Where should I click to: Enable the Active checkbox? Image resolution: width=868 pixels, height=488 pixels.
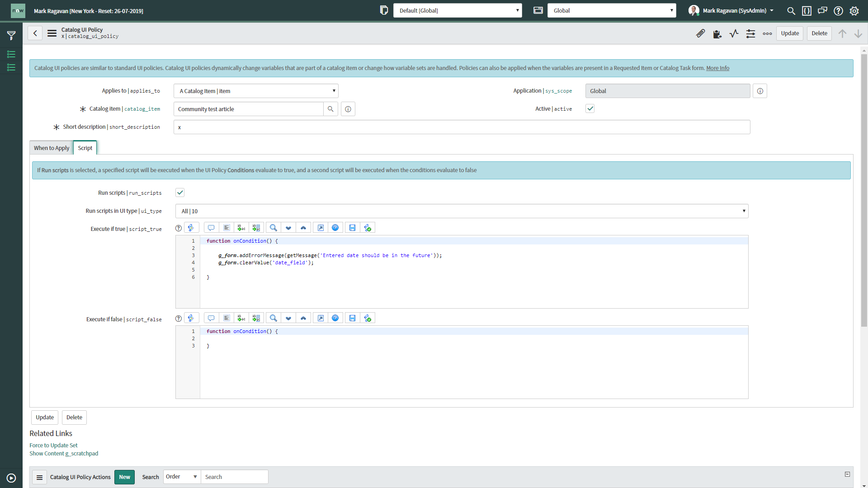[590, 108]
